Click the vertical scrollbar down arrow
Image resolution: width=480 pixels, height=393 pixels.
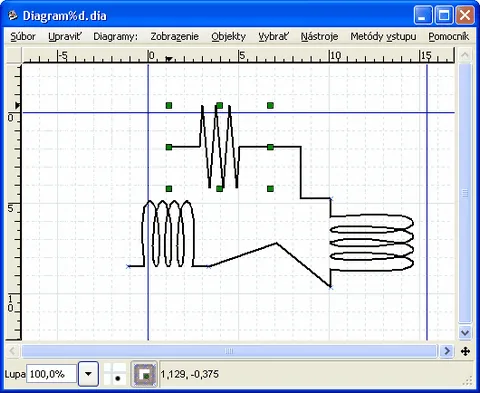[465, 332]
